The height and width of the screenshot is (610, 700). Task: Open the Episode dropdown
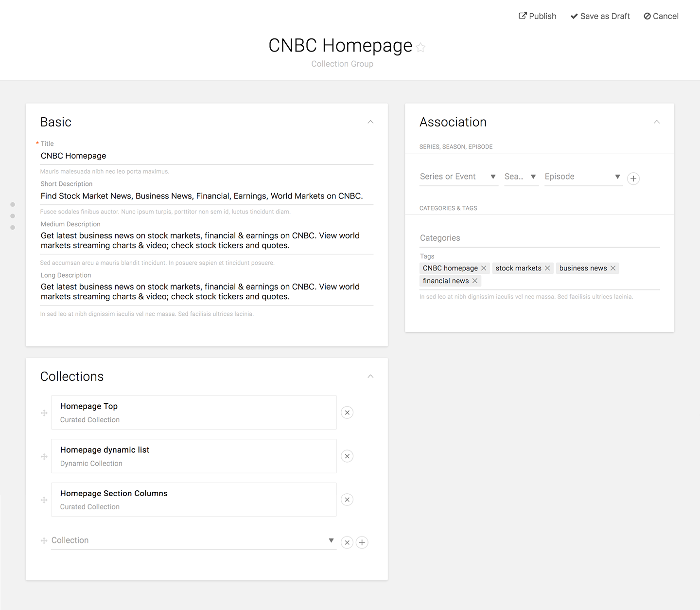(583, 177)
